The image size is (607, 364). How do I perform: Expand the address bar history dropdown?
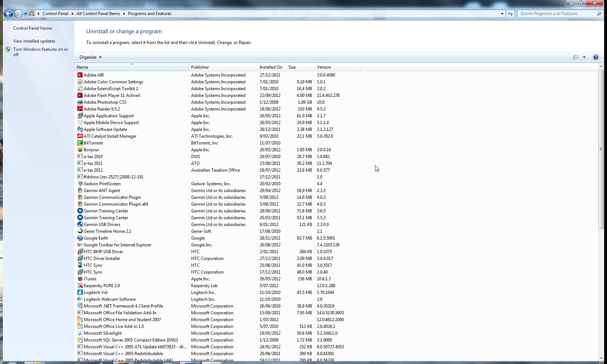coord(502,14)
